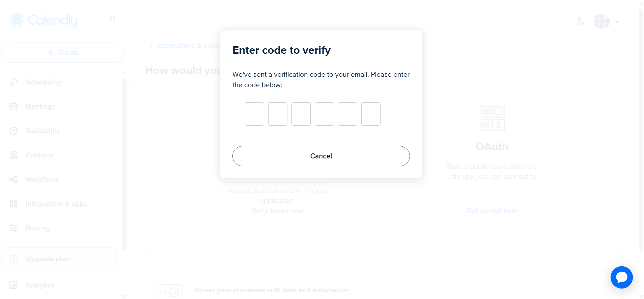Open Routing via the arrows icon
This screenshot has width=644, height=299.
pos(13,228)
